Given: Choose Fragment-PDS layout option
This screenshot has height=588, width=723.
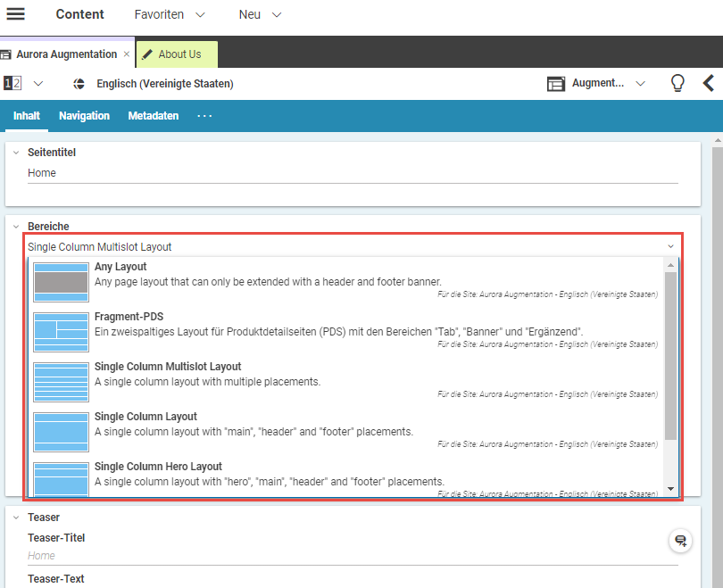Looking at the screenshot, I should [129, 317].
